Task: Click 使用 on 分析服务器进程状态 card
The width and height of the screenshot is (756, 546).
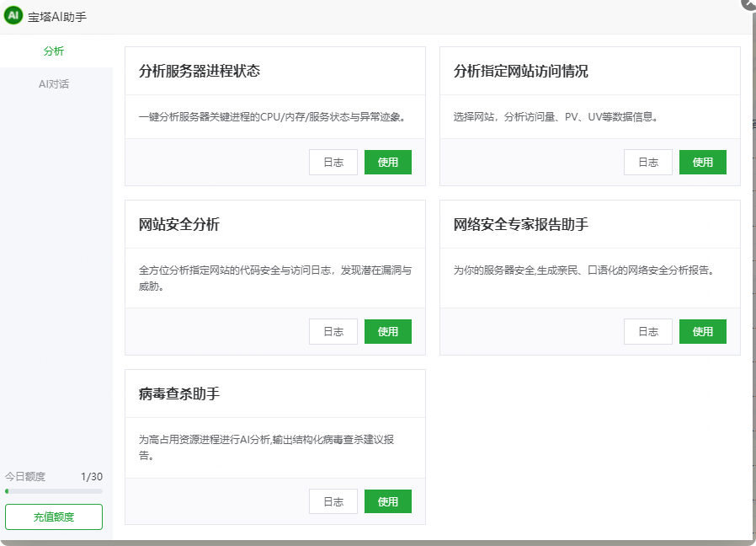Action: 388,162
